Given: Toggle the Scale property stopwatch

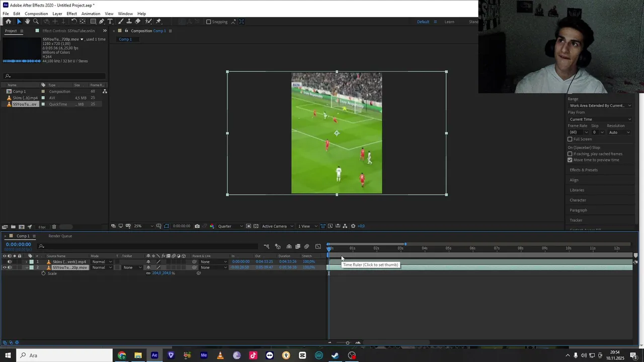Looking at the screenshot, I should pos(43,274).
